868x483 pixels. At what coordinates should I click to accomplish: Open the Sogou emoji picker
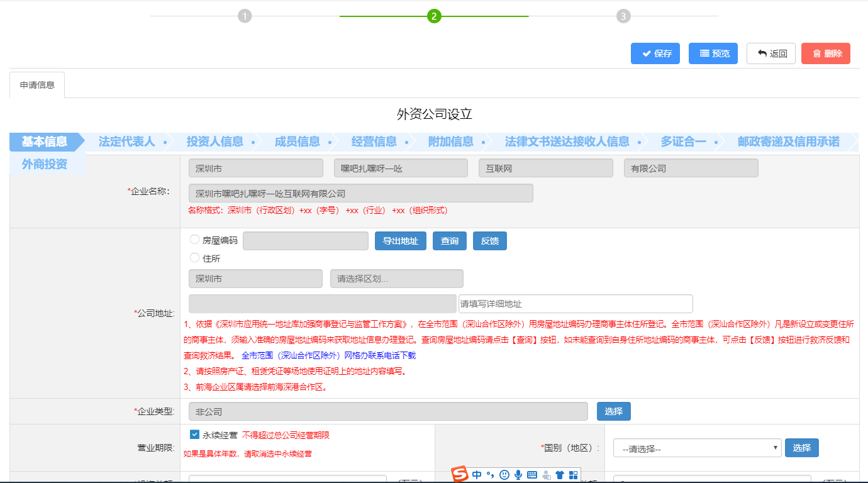(x=504, y=475)
